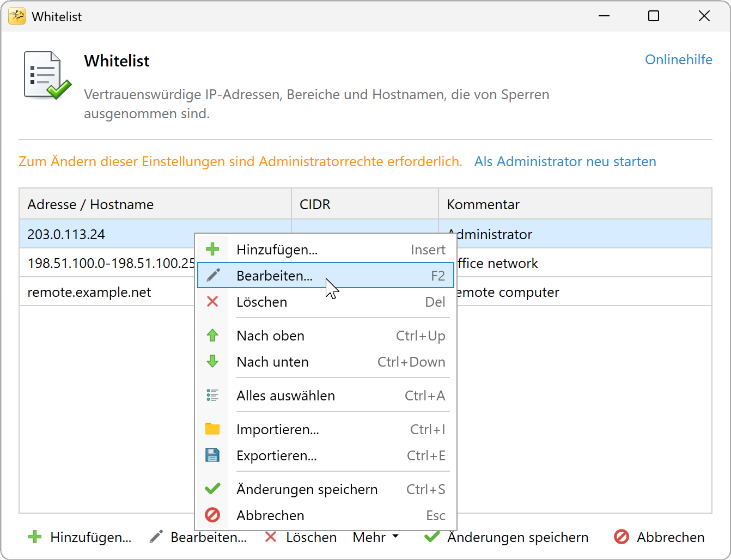731x560 pixels.
Task: Choose Nach unten from the context menu
Action: click(326, 362)
